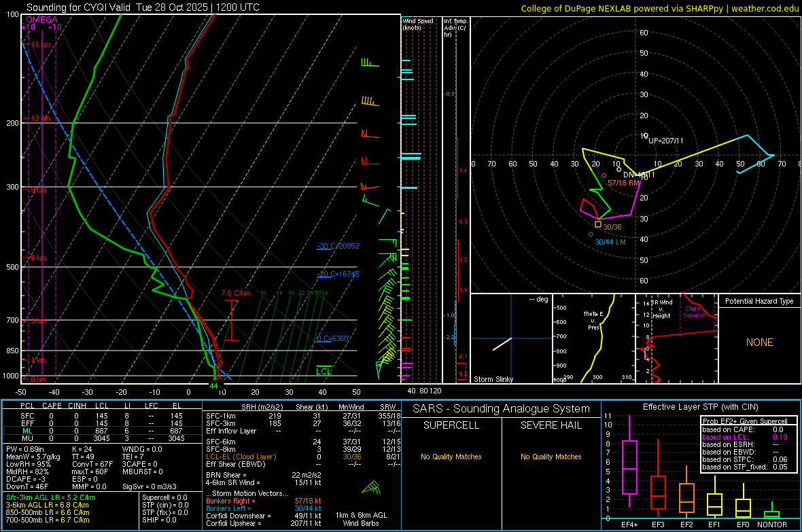Click the 'Storm Slinky' panel label
Screen dimensions: 802x532
[x=493, y=379]
